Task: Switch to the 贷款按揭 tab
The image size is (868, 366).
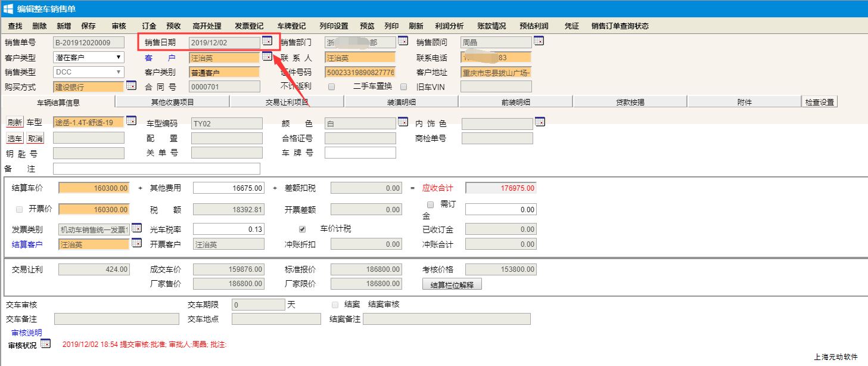Action: (x=630, y=102)
